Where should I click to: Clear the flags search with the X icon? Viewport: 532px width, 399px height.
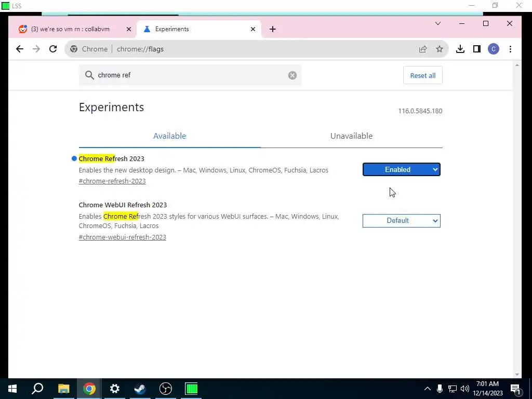coord(292,75)
